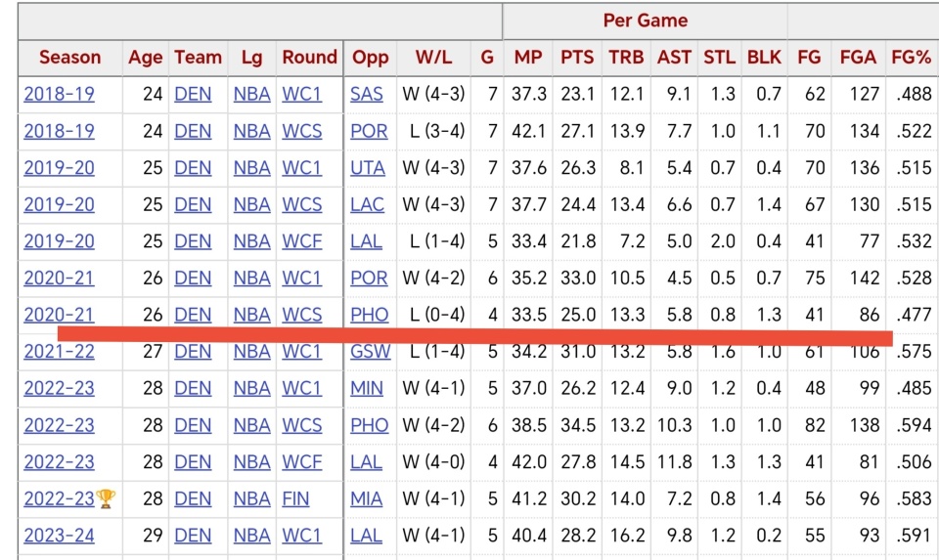Sort by the MP column header
This screenshot has width=939, height=560.
528,58
